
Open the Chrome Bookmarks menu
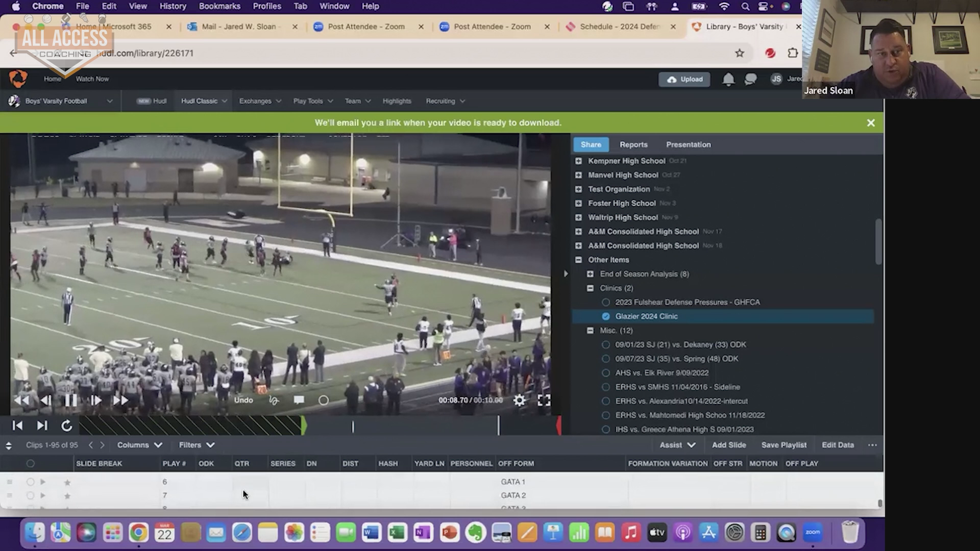(x=219, y=6)
